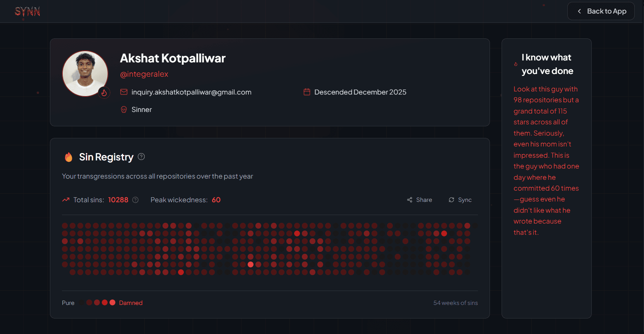The image size is (644, 334).
Task: Sync the sin registry data
Action: pyautogui.click(x=460, y=200)
